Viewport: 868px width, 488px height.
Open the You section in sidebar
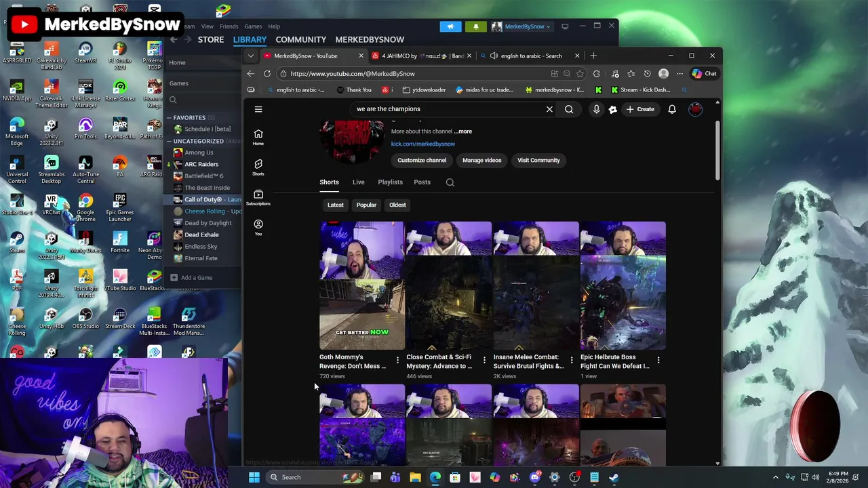[x=258, y=227]
